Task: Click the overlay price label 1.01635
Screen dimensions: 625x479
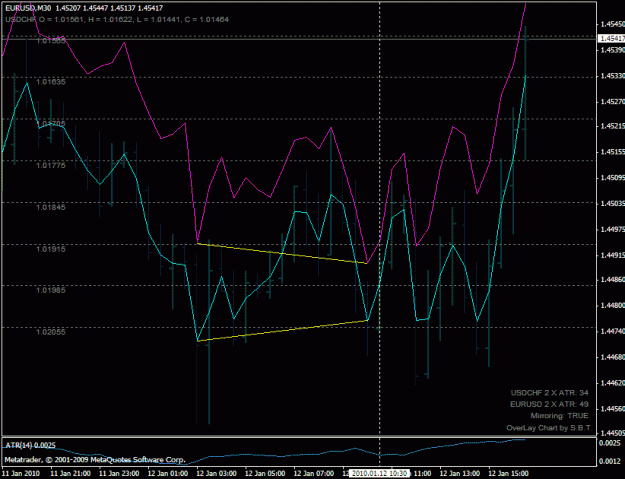Action: 51,82
